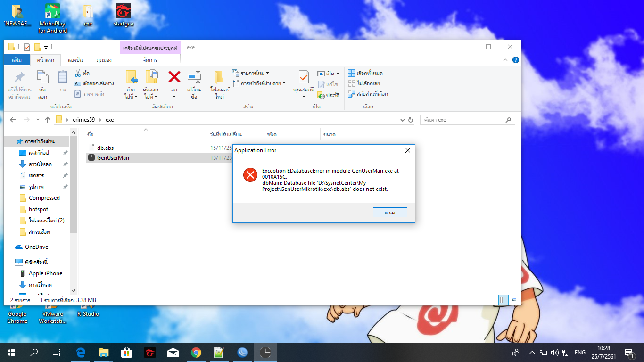644x362 pixels.
Task: Click the Up directory arrow button
Action: [x=48, y=120]
